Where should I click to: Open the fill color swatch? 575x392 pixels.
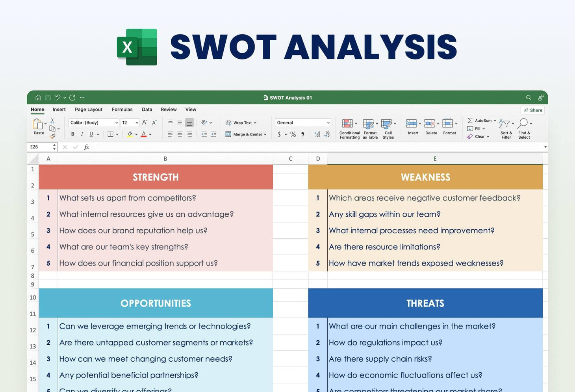pyautogui.click(x=130, y=134)
